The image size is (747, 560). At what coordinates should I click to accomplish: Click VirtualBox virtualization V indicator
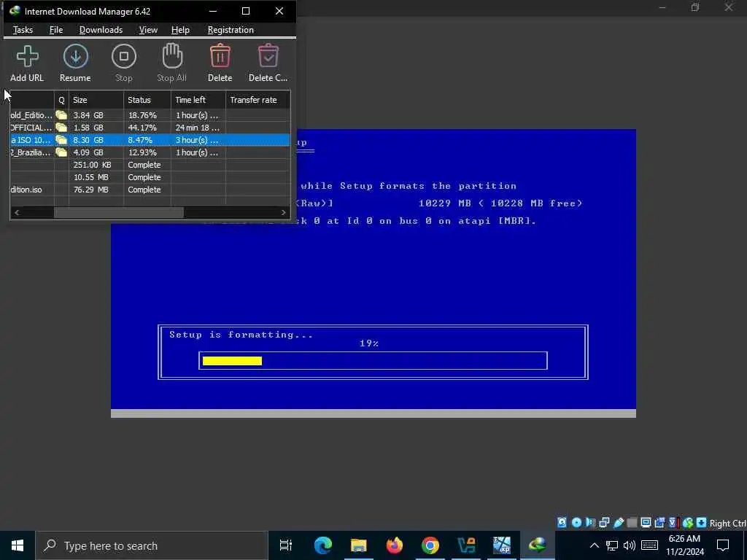pos(673,522)
